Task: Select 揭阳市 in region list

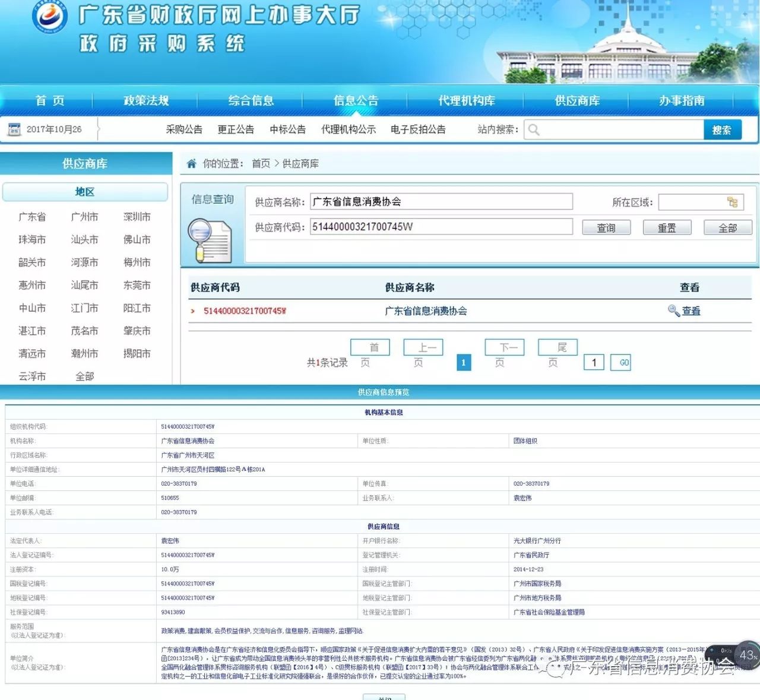Action: point(137,354)
